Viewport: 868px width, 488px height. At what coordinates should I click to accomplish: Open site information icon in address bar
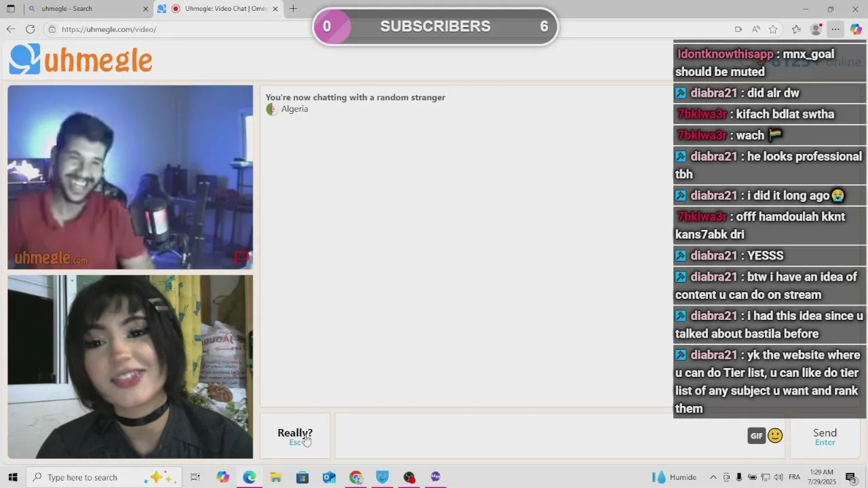52,29
